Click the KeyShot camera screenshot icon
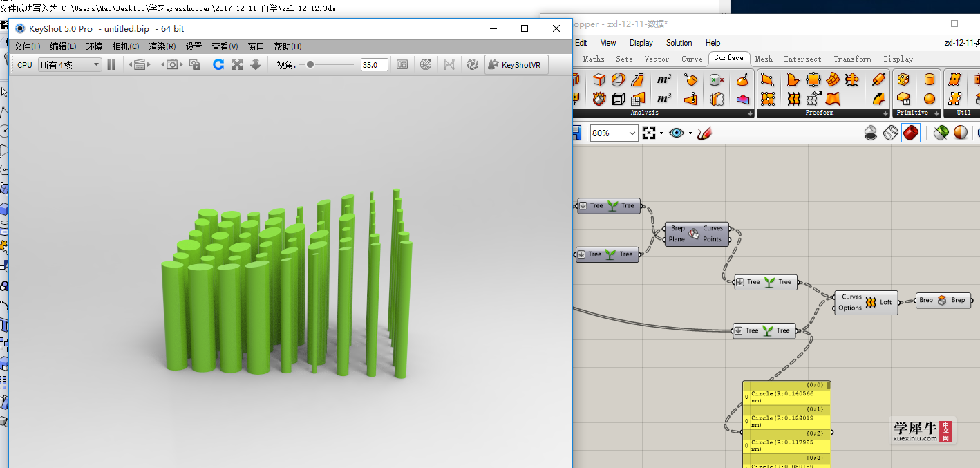980x468 pixels. [171, 64]
